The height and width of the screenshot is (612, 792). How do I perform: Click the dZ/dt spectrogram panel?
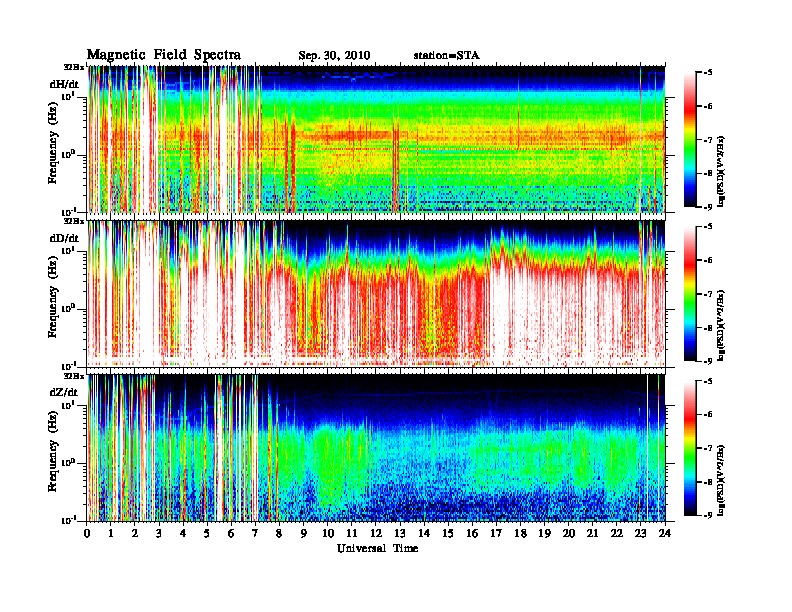click(376, 448)
